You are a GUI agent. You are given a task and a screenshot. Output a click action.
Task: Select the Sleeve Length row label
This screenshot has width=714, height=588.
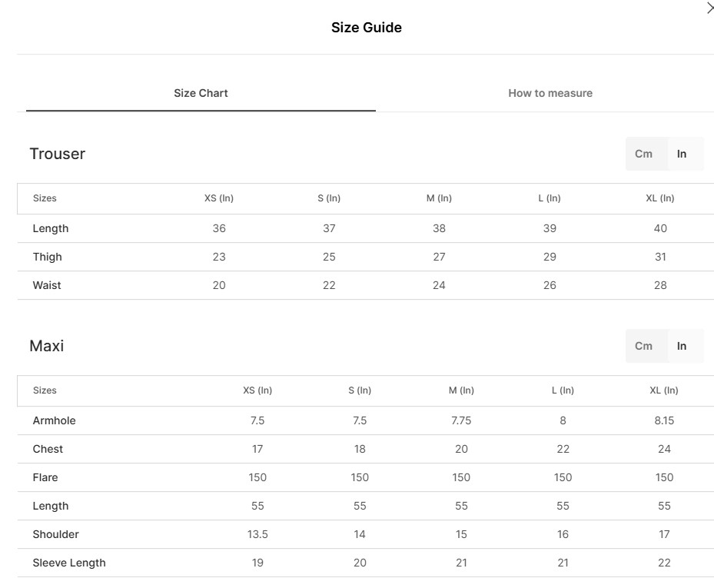(x=69, y=563)
